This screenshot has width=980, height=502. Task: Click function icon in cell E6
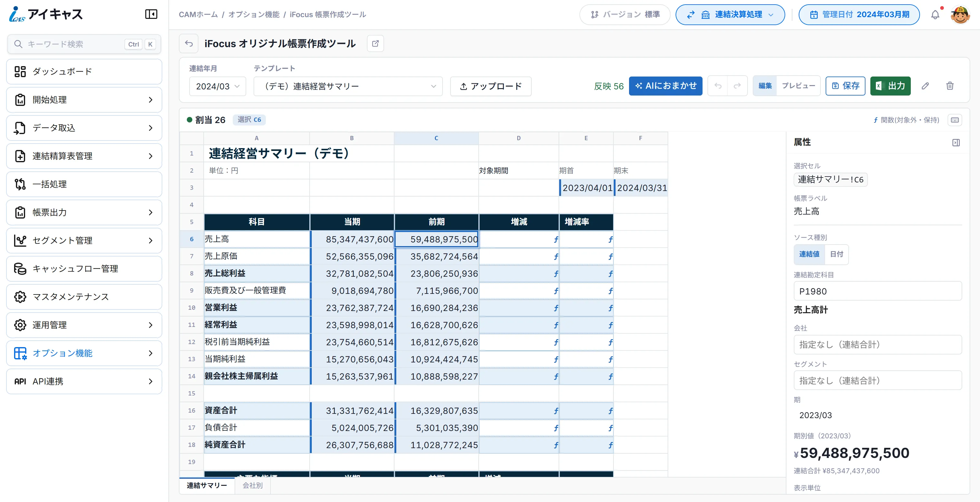[610, 240]
